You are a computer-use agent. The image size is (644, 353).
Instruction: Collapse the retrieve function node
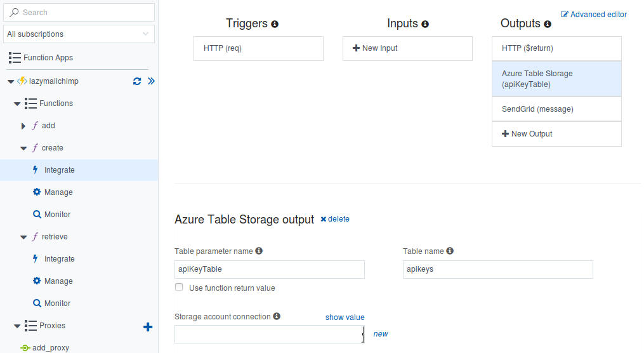(24, 237)
